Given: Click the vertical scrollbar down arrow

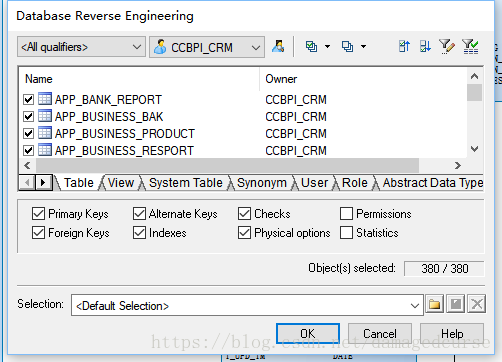Looking at the screenshot, I should [474, 149].
